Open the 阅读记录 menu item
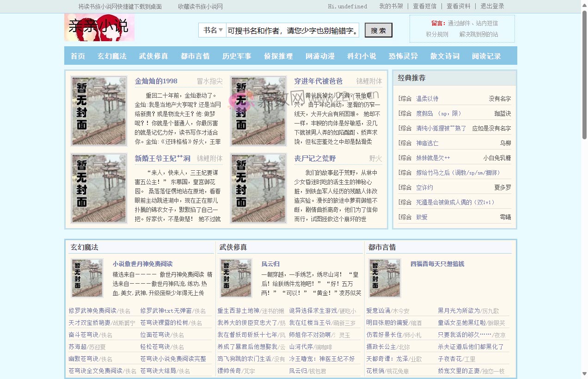Viewport: 588px width, 379px height. (x=486, y=56)
